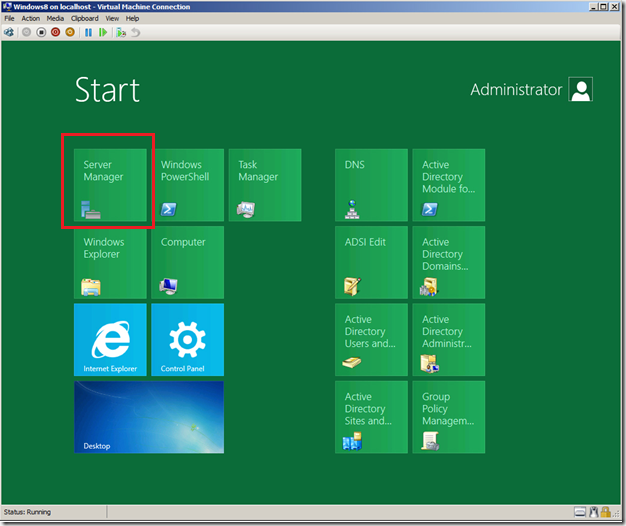This screenshot has width=626, height=526.
Task: Pause the virtual machine
Action: (88, 32)
